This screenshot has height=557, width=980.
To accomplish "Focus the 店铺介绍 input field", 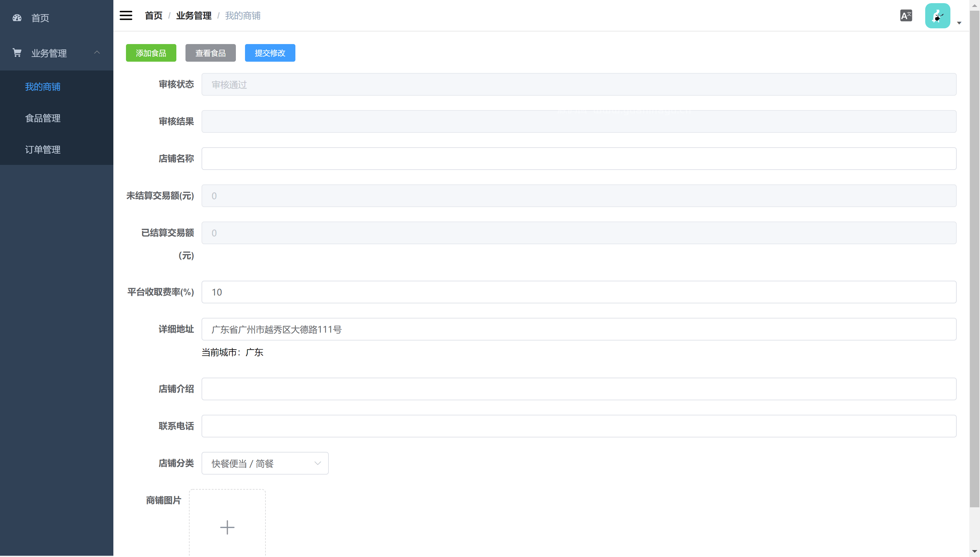I will pos(579,389).
